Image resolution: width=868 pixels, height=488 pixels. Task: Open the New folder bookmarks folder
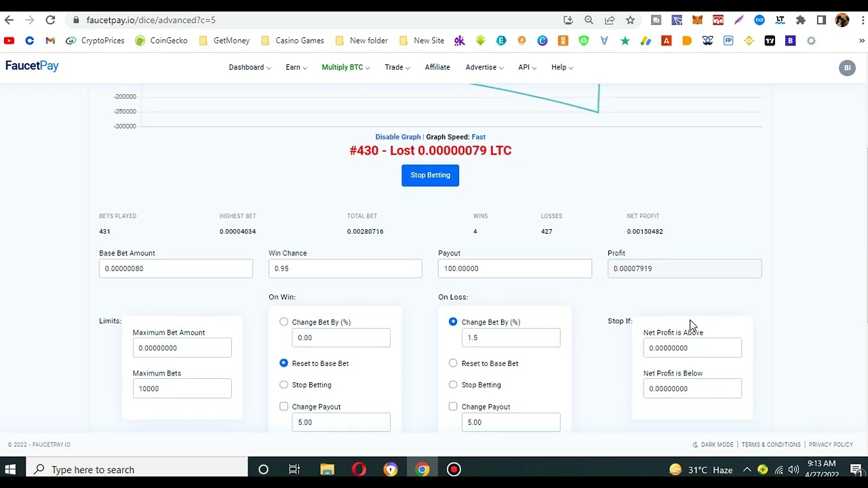click(361, 41)
